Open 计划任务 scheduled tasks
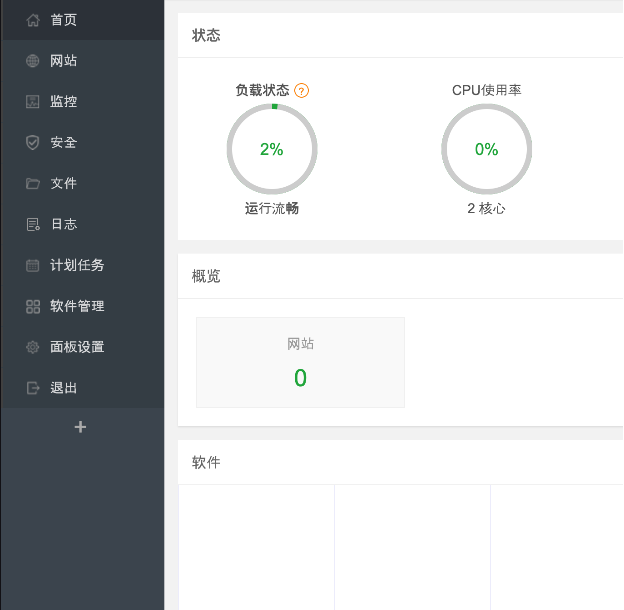 (82, 265)
